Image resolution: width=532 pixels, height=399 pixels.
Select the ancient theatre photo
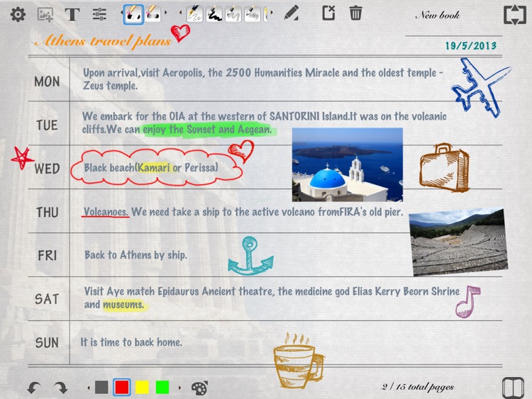(x=459, y=242)
